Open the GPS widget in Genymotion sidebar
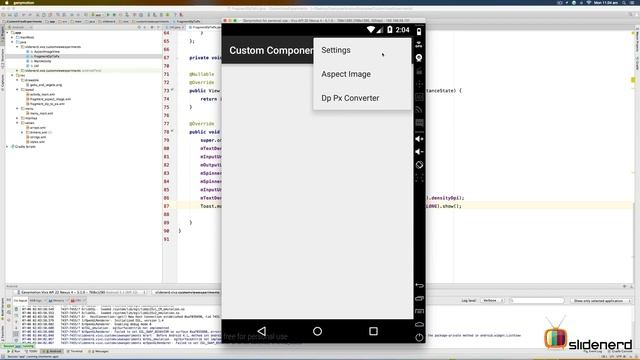 click(x=419, y=44)
